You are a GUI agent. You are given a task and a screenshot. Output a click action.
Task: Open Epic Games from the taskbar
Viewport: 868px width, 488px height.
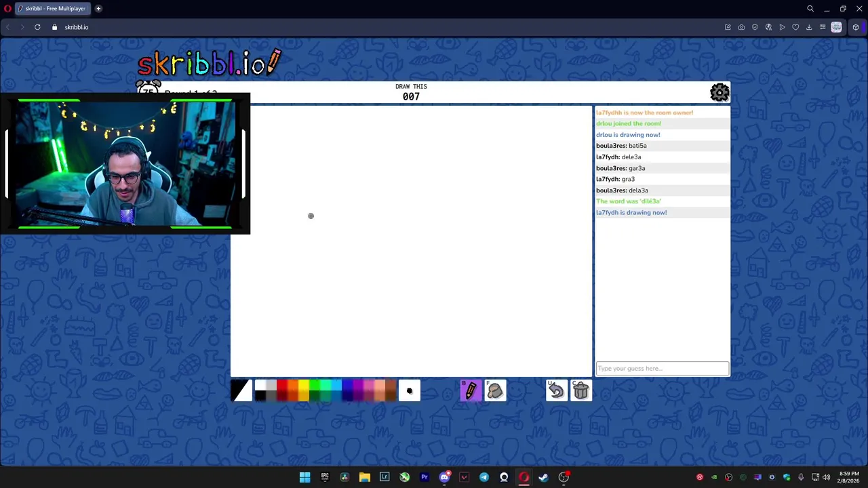(325, 477)
